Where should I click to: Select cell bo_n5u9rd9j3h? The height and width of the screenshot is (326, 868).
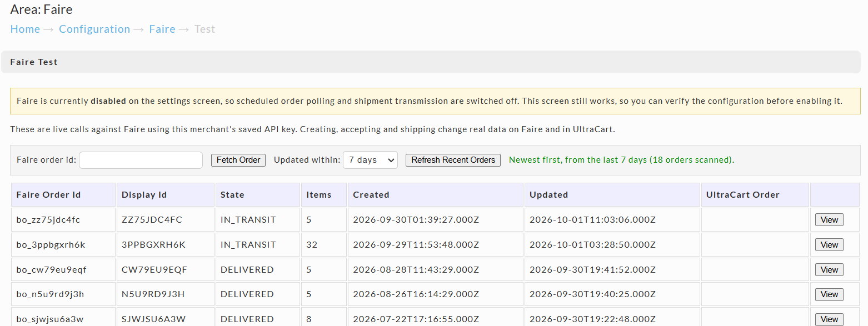point(63,294)
